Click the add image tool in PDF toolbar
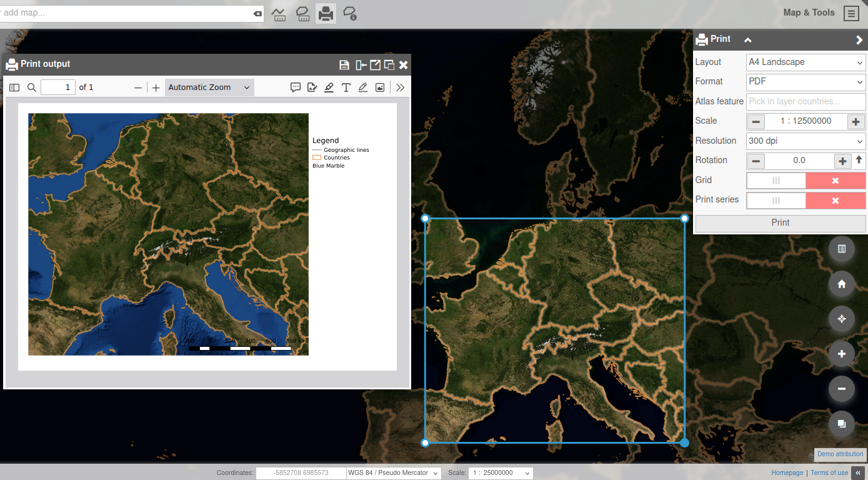 tap(379, 87)
